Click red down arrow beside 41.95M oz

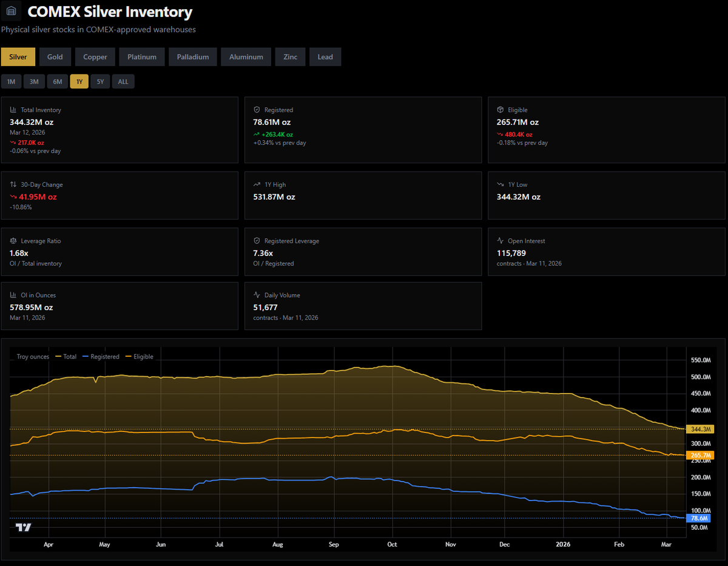click(14, 197)
